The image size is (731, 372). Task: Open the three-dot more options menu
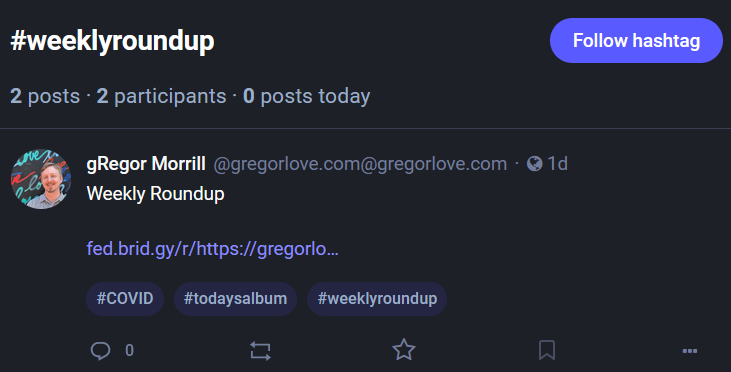pos(690,351)
